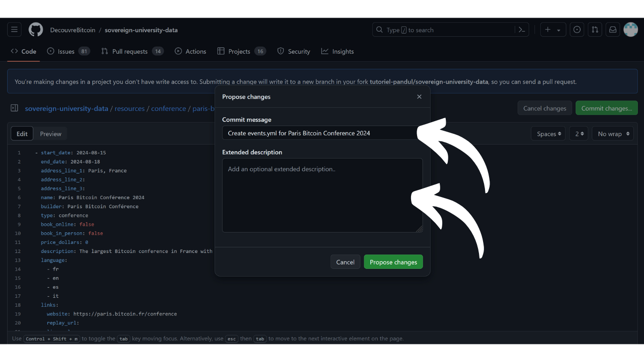Open the pull requests icon in header
This screenshot has width=644, height=362.
(595, 30)
